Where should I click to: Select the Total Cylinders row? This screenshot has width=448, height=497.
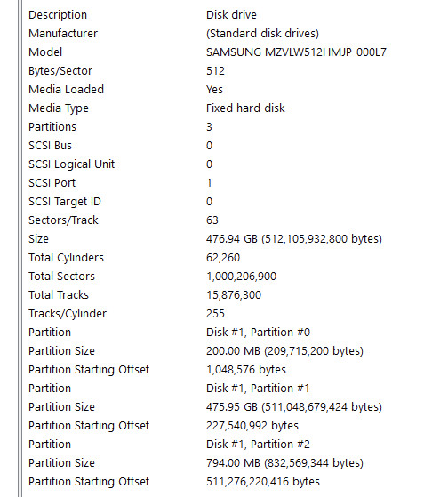click(235, 257)
